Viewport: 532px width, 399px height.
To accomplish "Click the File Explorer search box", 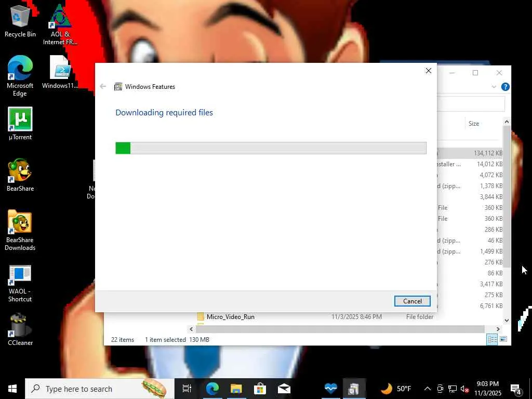I will click(x=471, y=104).
